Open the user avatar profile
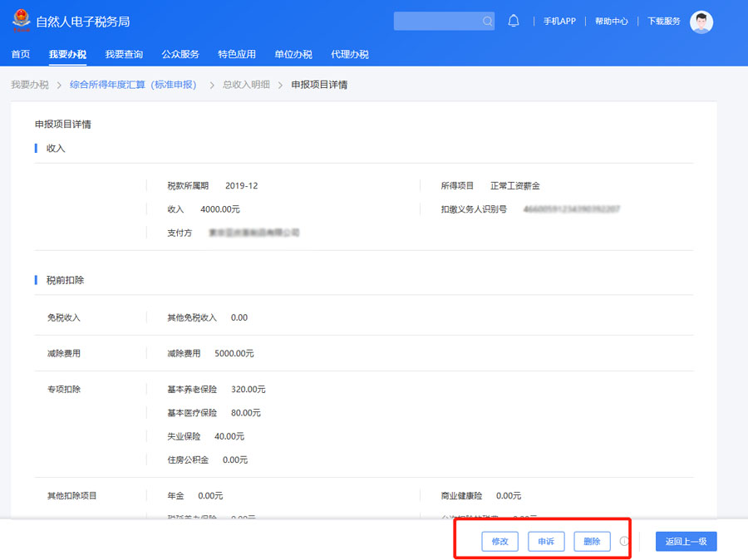 (701, 22)
